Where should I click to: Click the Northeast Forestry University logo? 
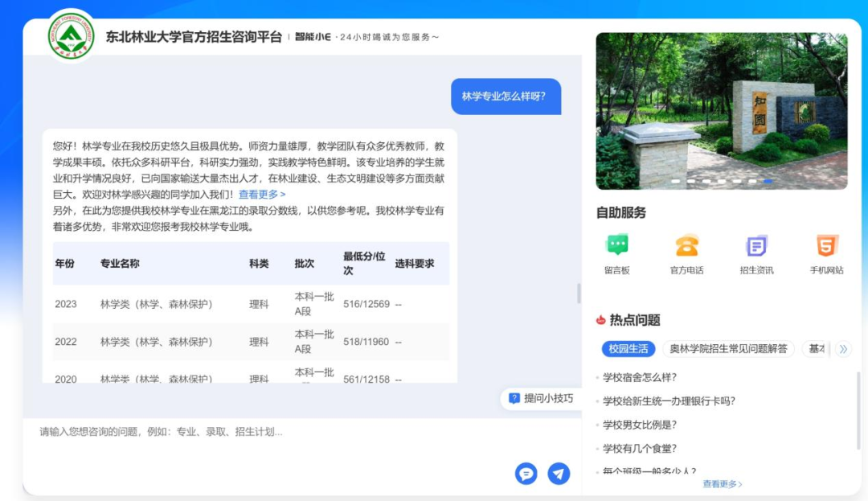[x=72, y=36]
